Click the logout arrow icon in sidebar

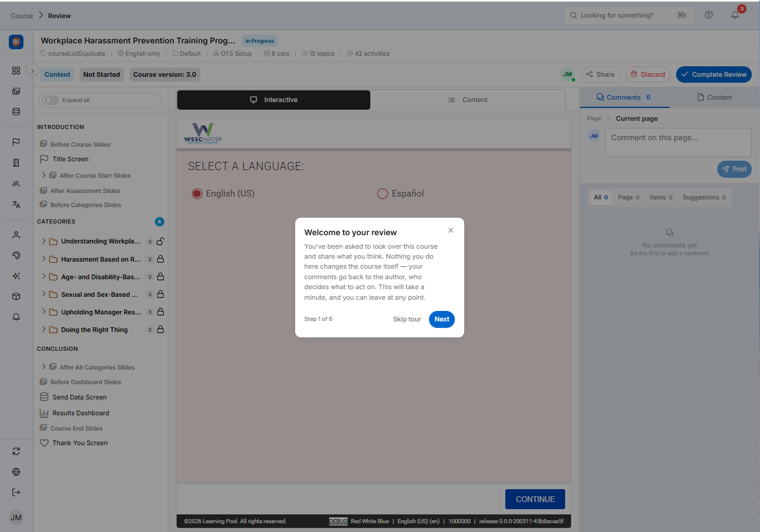16,492
